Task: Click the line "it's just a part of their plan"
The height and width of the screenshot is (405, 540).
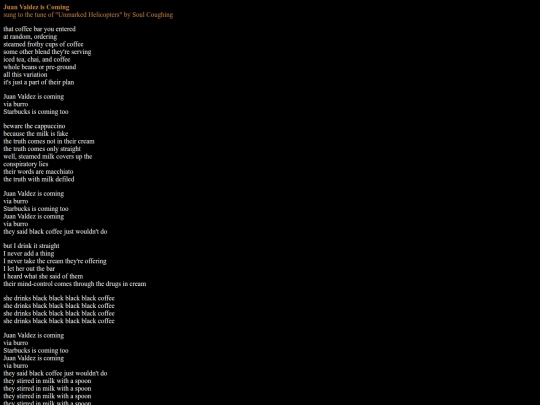Action: (x=39, y=82)
